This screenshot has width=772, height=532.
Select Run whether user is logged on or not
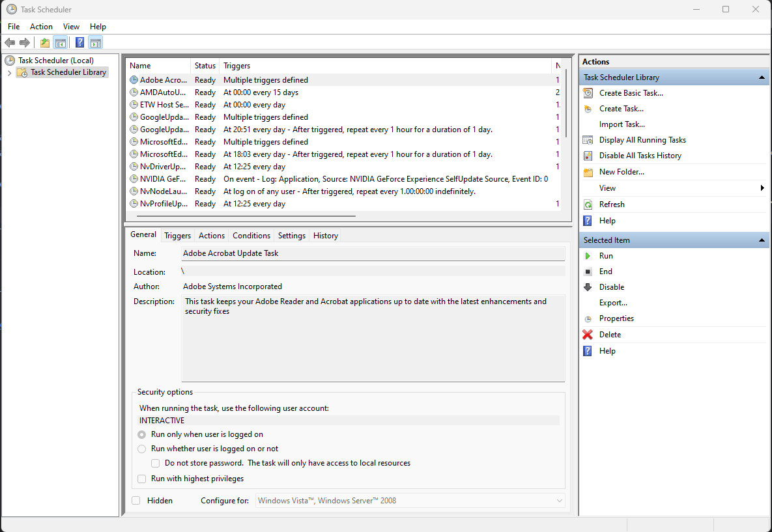click(x=141, y=449)
